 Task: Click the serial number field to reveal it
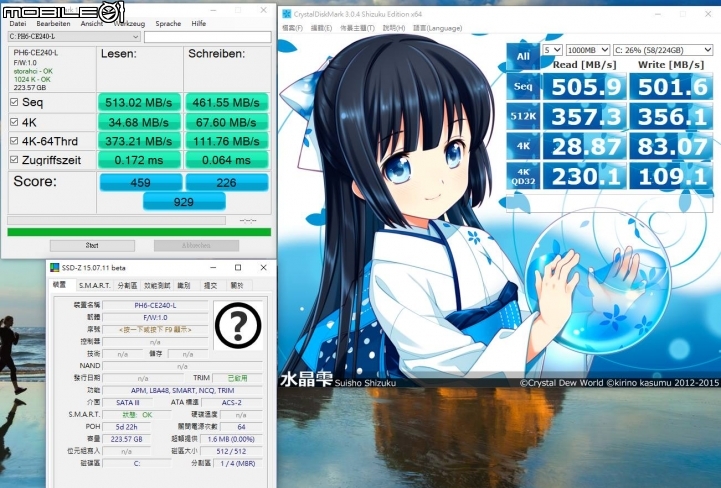[x=155, y=329]
